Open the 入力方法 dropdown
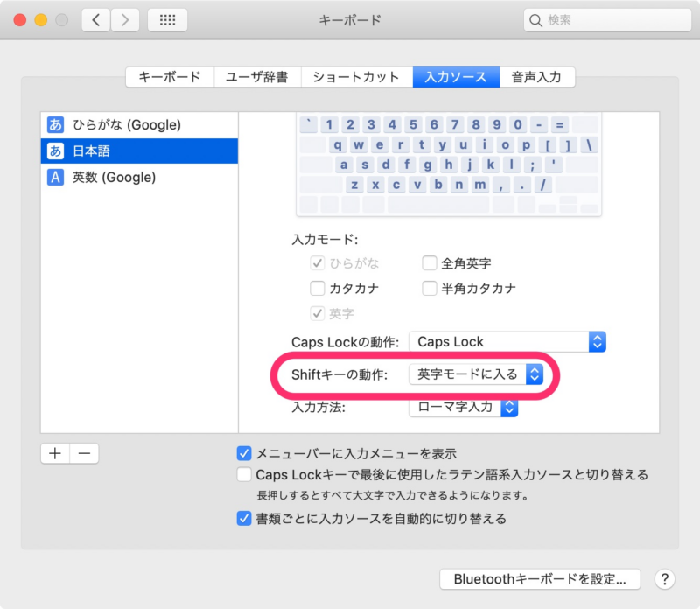700x609 pixels. tap(464, 407)
